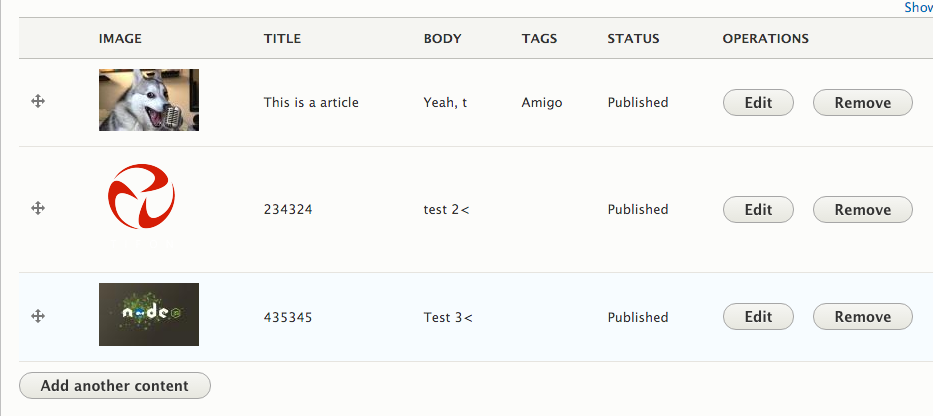The width and height of the screenshot is (933, 416).
Task: Click the drag handle for row 234324
Action: coord(38,208)
